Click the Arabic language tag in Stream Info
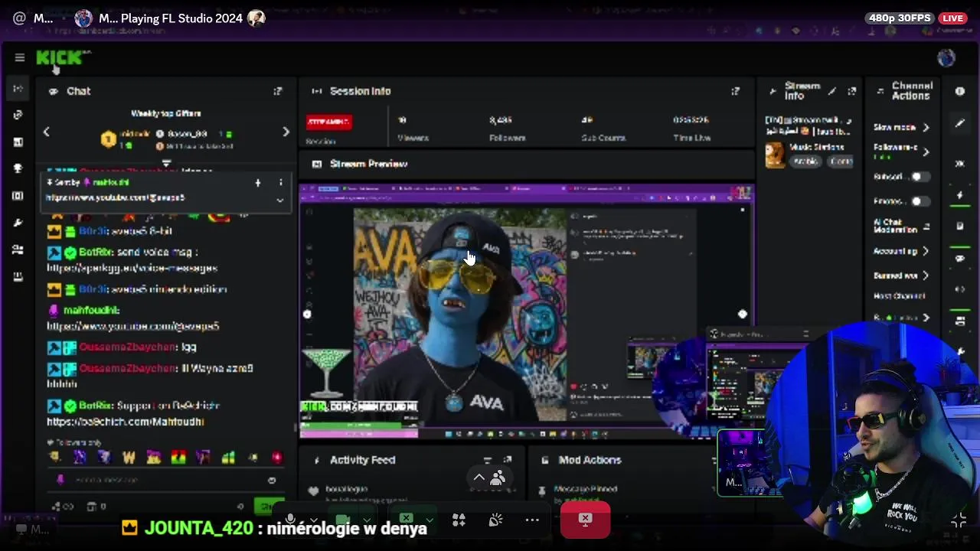 point(805,161)
